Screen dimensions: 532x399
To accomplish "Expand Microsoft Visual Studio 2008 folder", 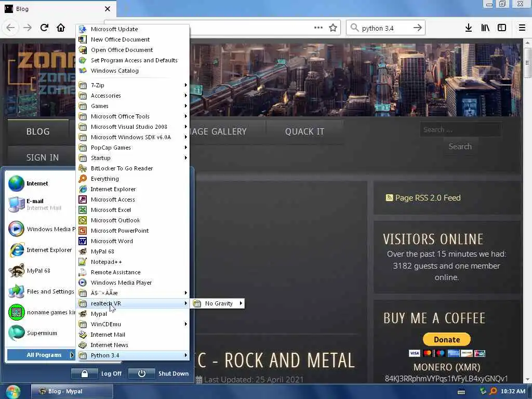I will pos(133,127).
